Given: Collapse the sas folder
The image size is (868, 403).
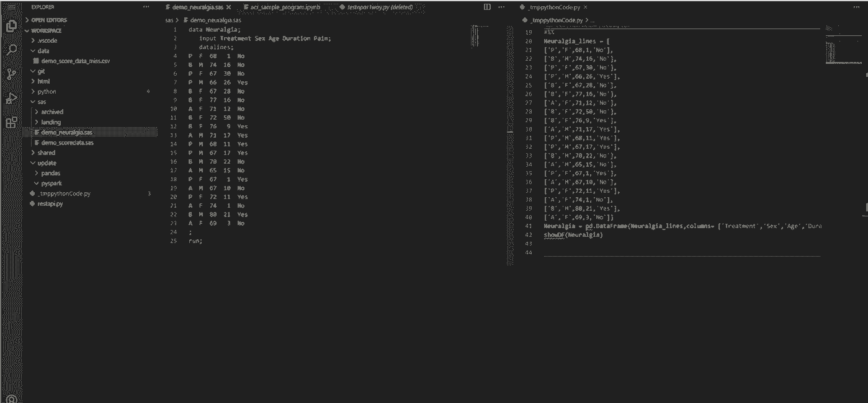Looking at the screenshot, I should coord(42,102).
